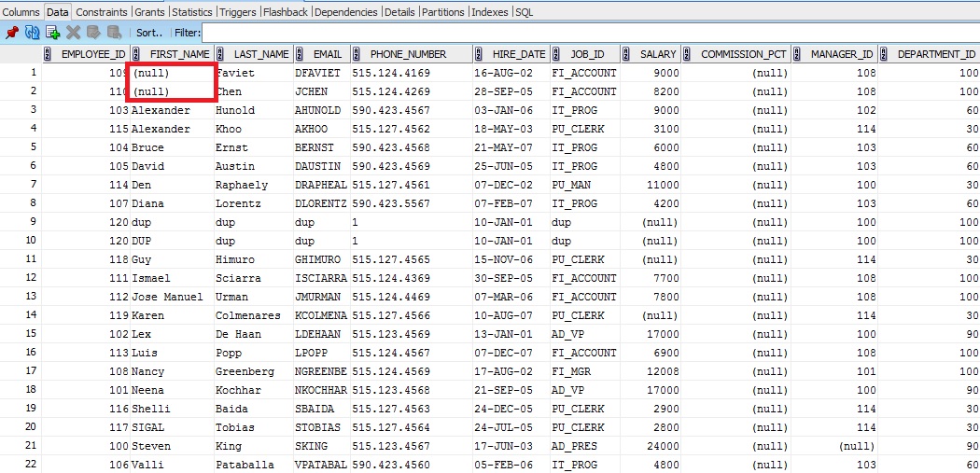Open the Dependencies tab
This screenshot has width=980, height=473.
coord(346,12)
